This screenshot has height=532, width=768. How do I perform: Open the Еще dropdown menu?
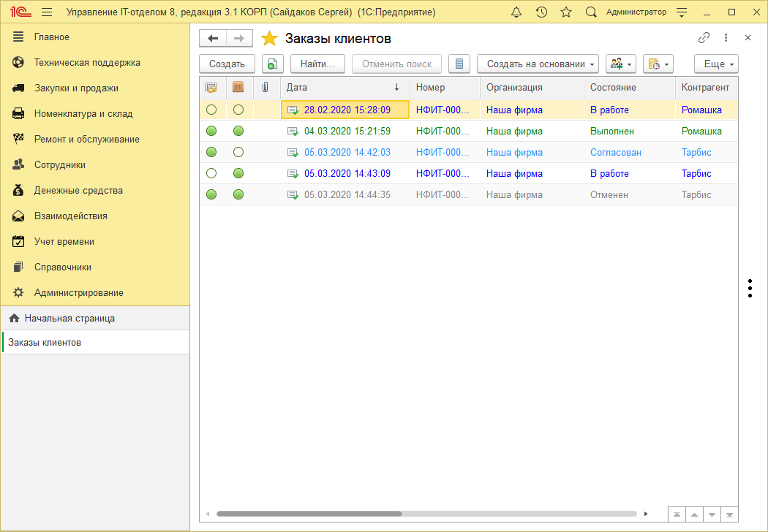click(x=715, y=64)
